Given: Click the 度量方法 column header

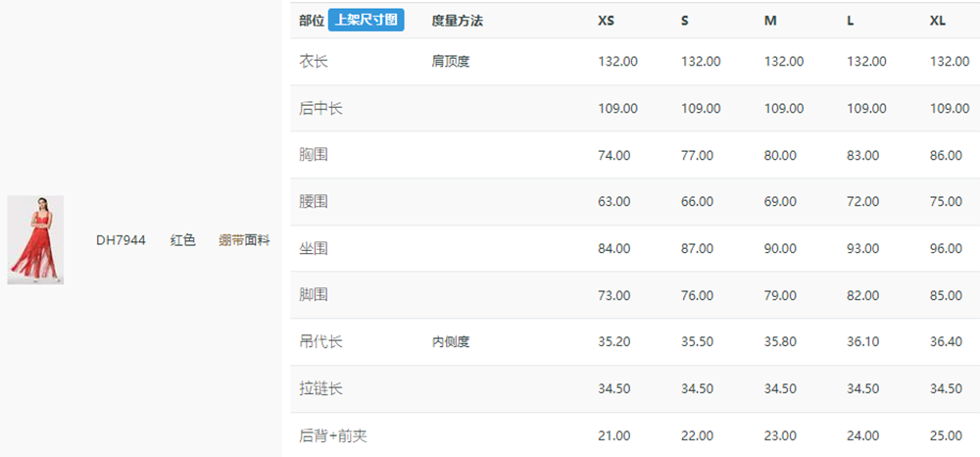Looking at the screenshot, I should tap(457, 21).
